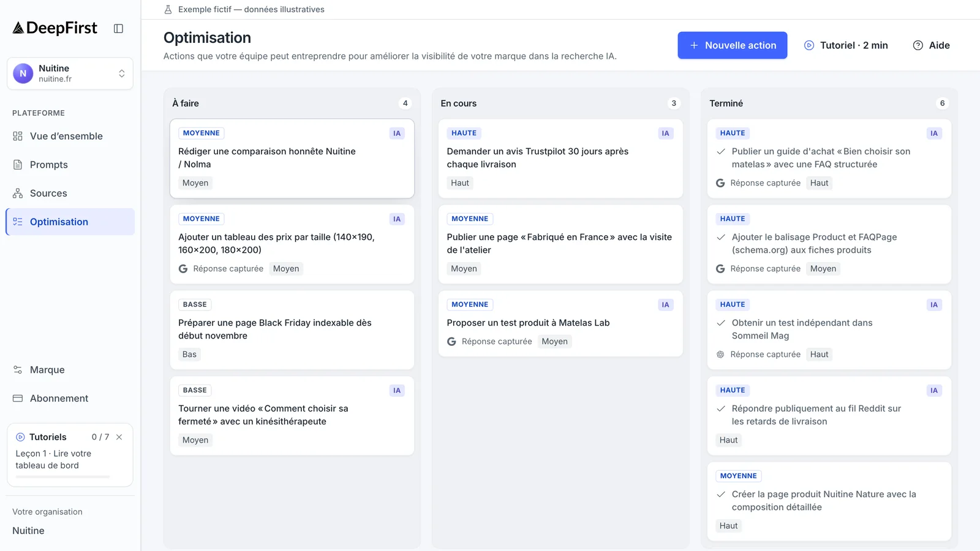
Task: Click the DeepFirst logo
Action: pos(55,28)
